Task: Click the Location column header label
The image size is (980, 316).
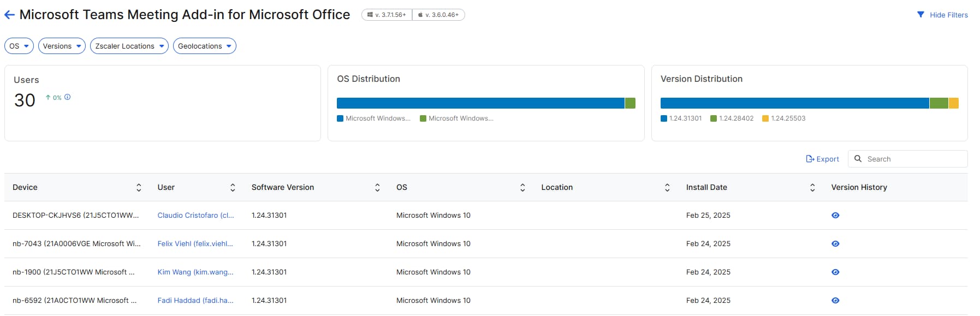Action: click(557, 187)
